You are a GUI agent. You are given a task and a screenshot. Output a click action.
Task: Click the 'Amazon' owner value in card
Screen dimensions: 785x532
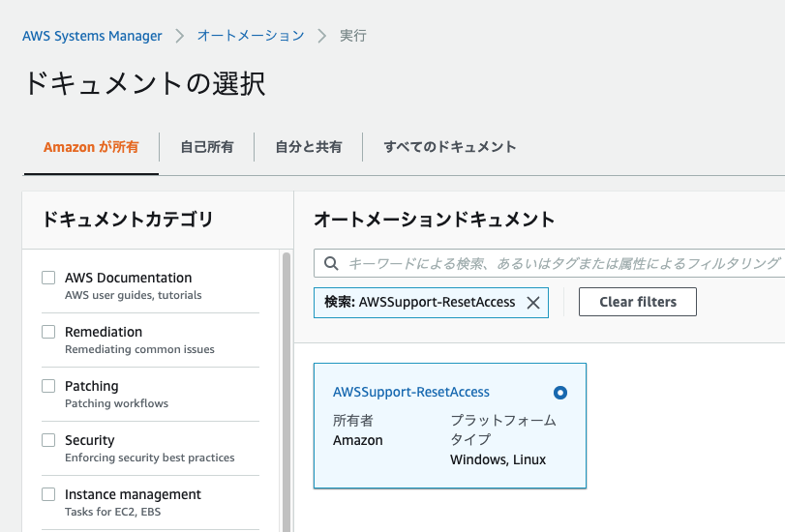(358, 440)
